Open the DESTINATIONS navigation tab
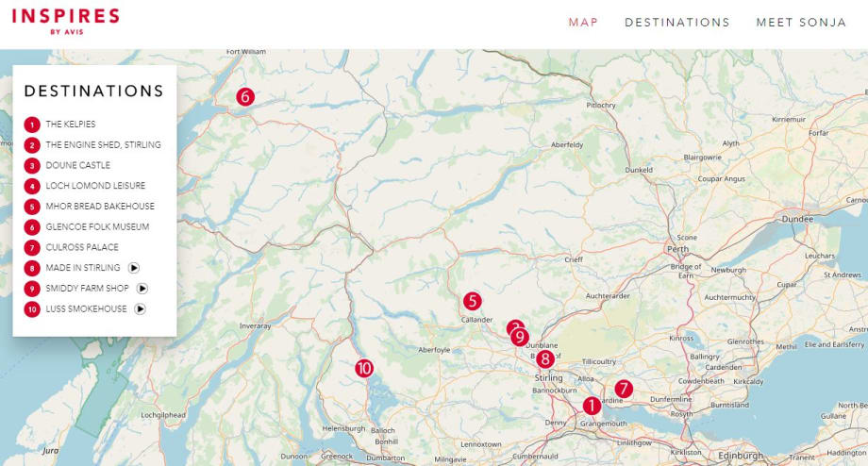Image resolution: width=868 pixels, height=466 pixels. pyautogui.click(x=677, y=22)
